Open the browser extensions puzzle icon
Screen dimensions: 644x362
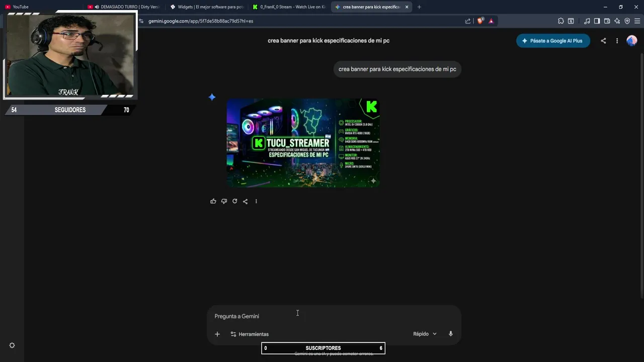561,21
